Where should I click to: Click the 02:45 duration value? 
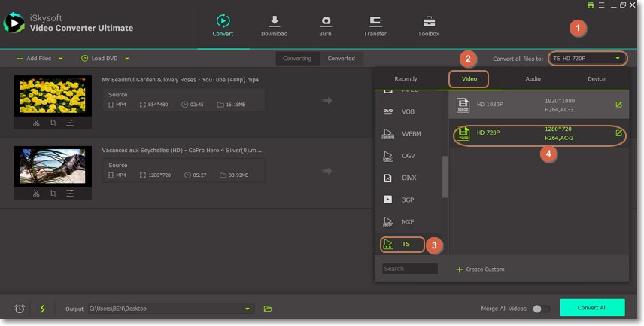196,105
